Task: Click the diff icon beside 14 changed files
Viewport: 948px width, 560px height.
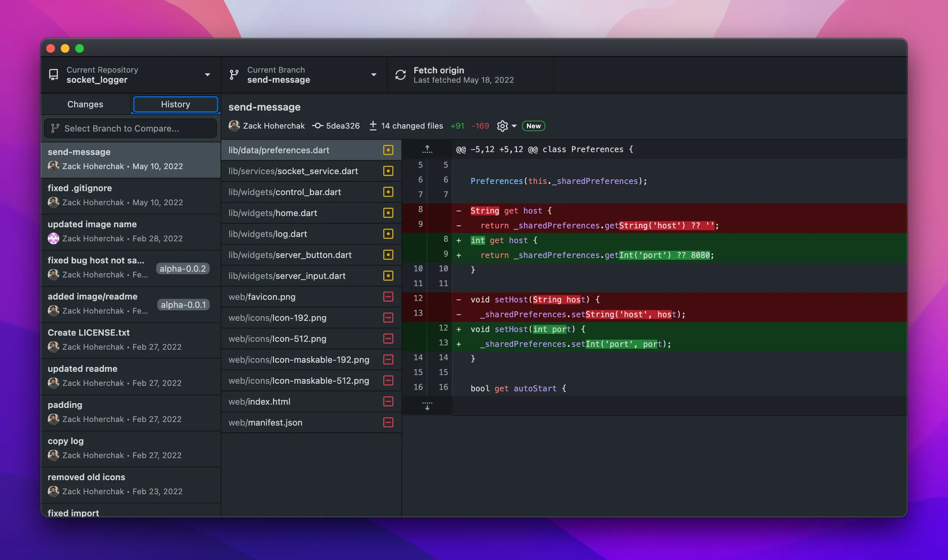Action: (x=373, y=126)
